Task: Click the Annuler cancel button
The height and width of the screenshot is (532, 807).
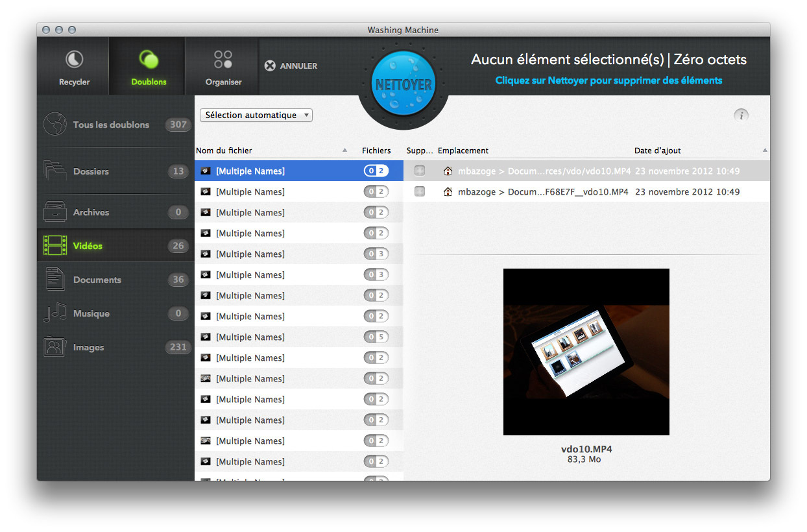Action: point(291,66)
